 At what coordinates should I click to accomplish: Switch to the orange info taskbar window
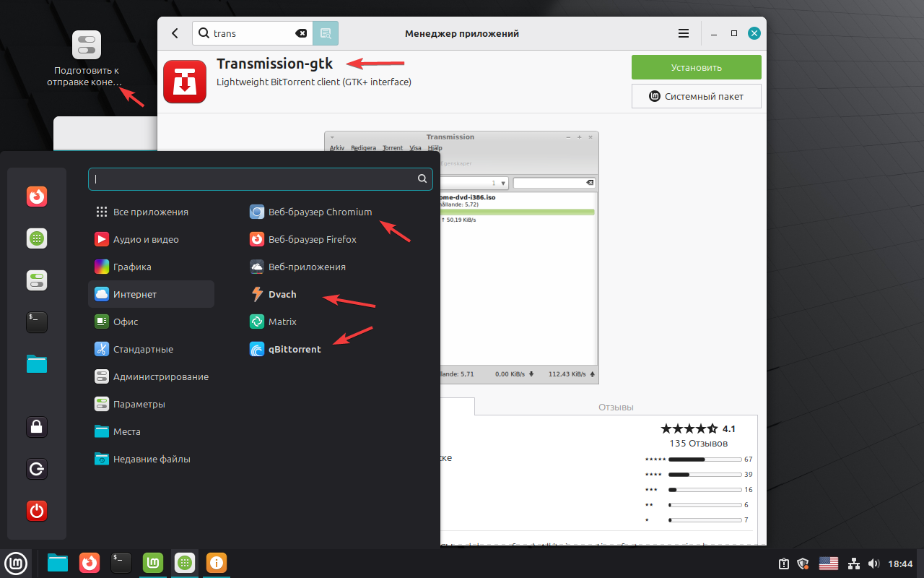217,562
